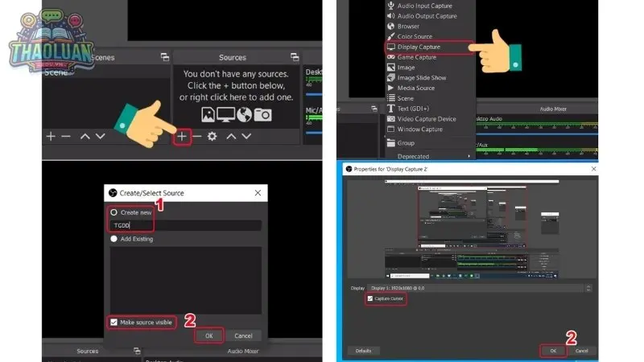
Task: Click the minus icon under Sources panel
Action: [196, 137]
